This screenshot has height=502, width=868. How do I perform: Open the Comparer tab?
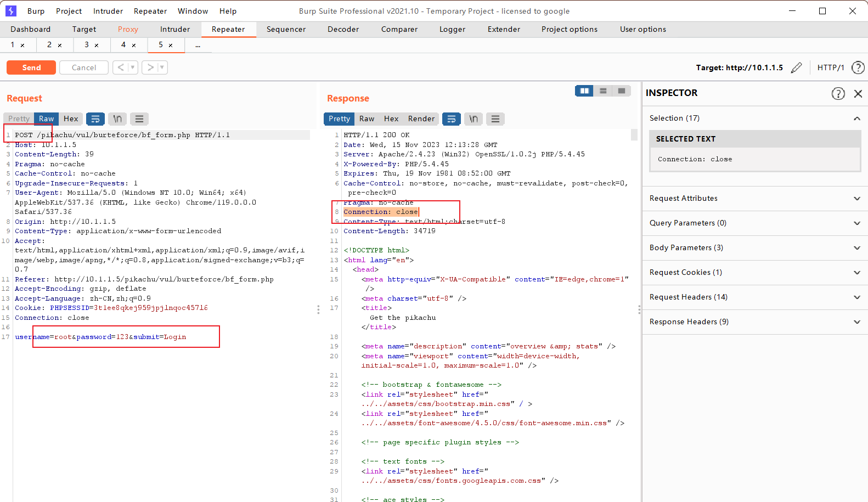pyautogui.click(x=399, y=30)
